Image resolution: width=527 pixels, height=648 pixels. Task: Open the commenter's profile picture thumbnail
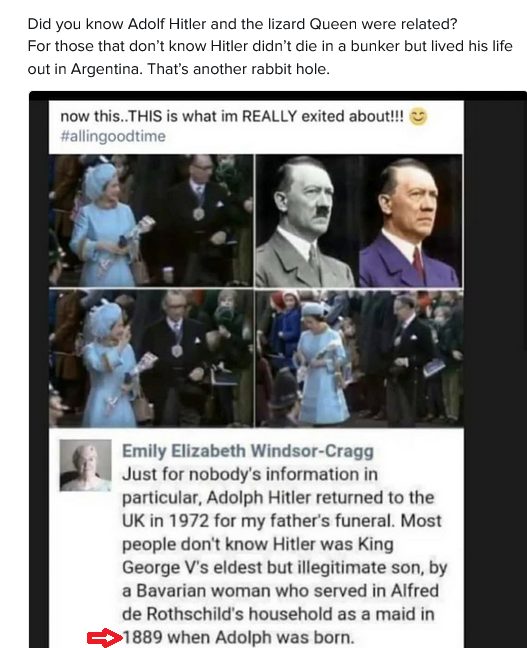click(x=86, y=465)
